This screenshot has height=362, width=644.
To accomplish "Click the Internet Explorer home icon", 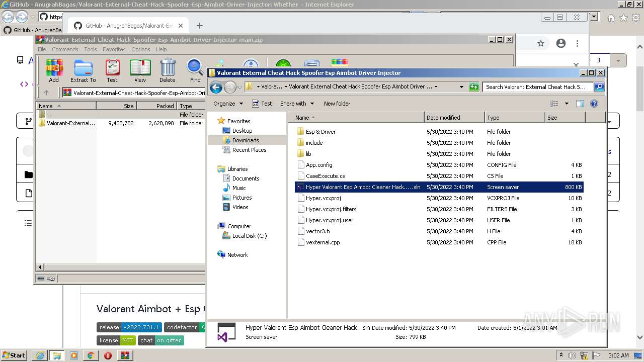I will (x=611, y=18).
